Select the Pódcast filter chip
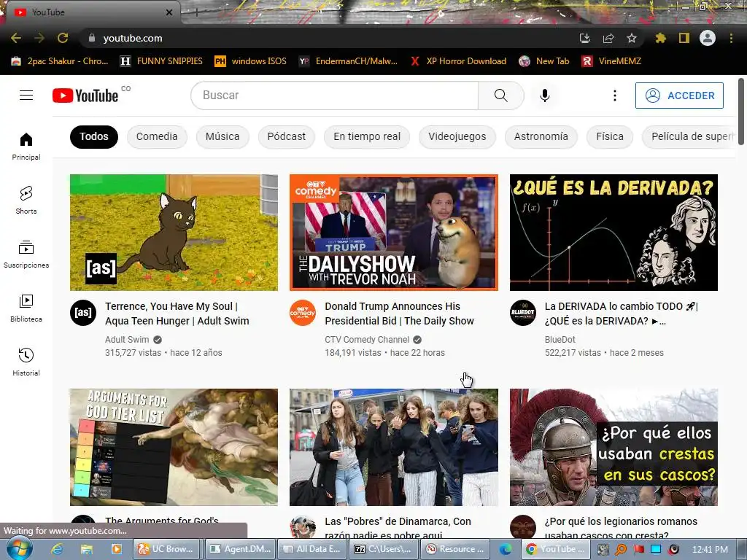The height and width of the screenshot is (560, 747). [x=286, y=136]
